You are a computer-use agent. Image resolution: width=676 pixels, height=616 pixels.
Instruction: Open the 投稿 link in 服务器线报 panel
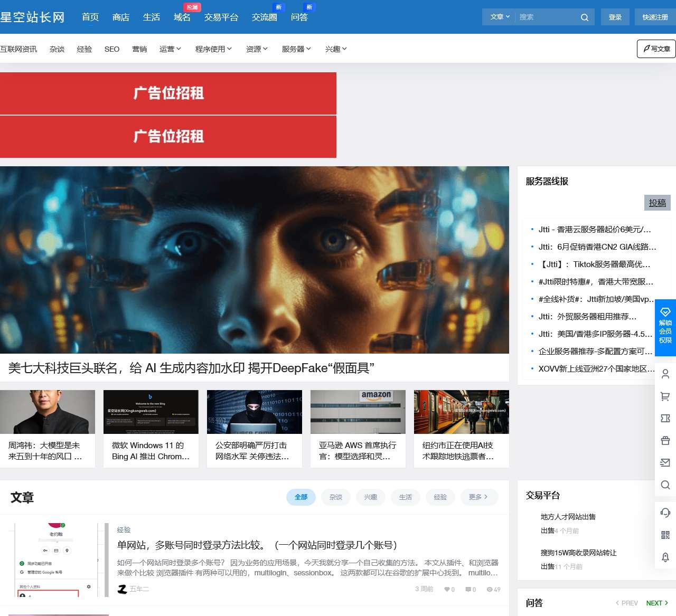(x=657, y=202)
